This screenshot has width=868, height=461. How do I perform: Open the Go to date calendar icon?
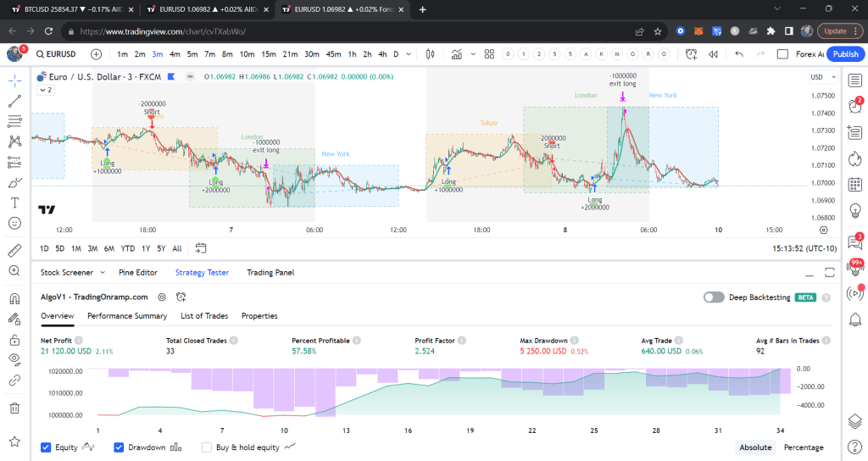pyautogui.click(x=201, y=248)
